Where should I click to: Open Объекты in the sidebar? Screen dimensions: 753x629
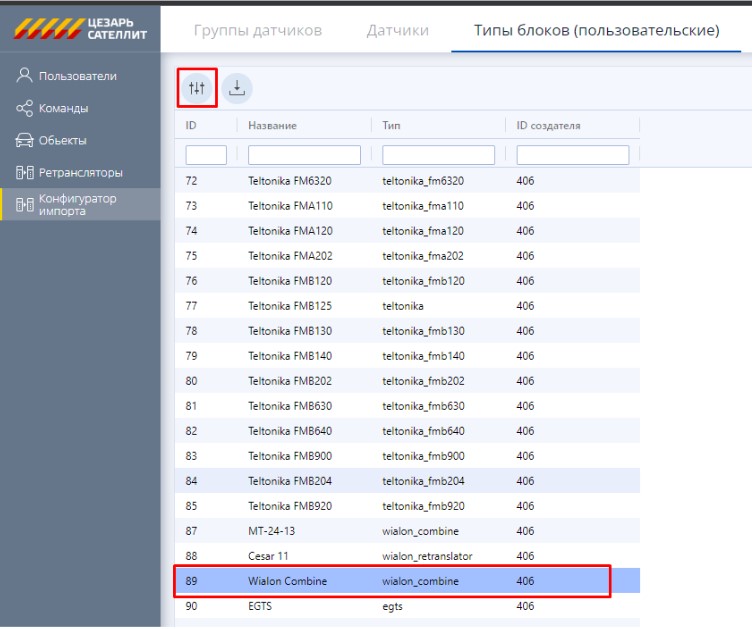click(x=80, y=141)
